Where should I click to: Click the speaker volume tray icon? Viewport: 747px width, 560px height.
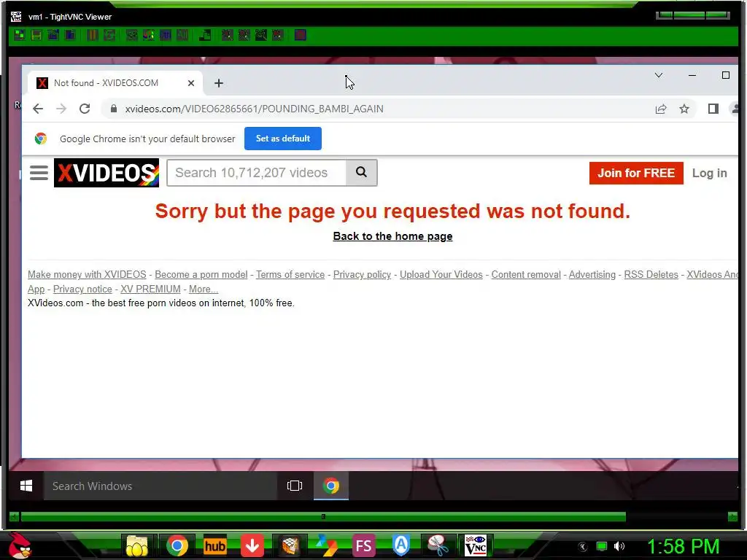tap(619, 546)
